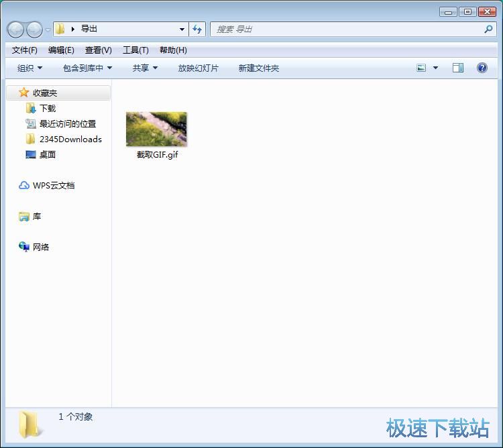The width and height of the screenshot is (503, 448).
Task: Expand the view options dropdown arrow
Action: [x=435, y=68]
